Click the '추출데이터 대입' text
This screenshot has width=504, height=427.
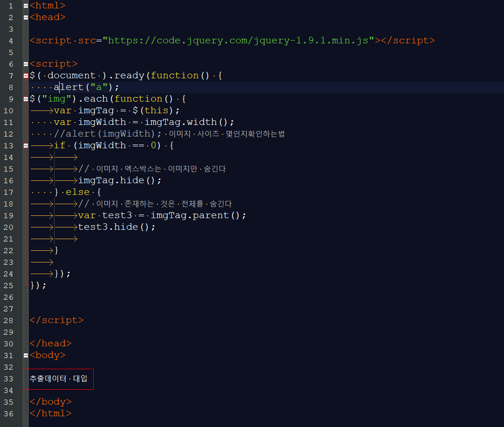[58, 379]
